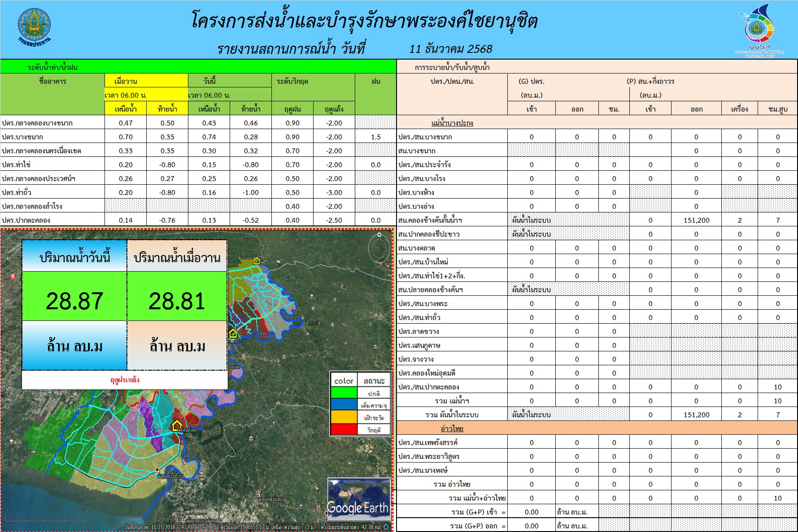
Task: Click the compass ring on the map
Action: [379, 248]
